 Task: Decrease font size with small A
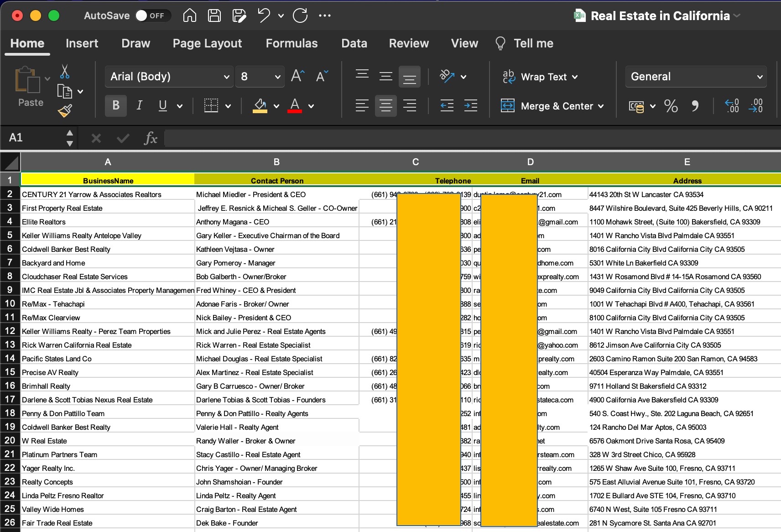coord(322,76)
